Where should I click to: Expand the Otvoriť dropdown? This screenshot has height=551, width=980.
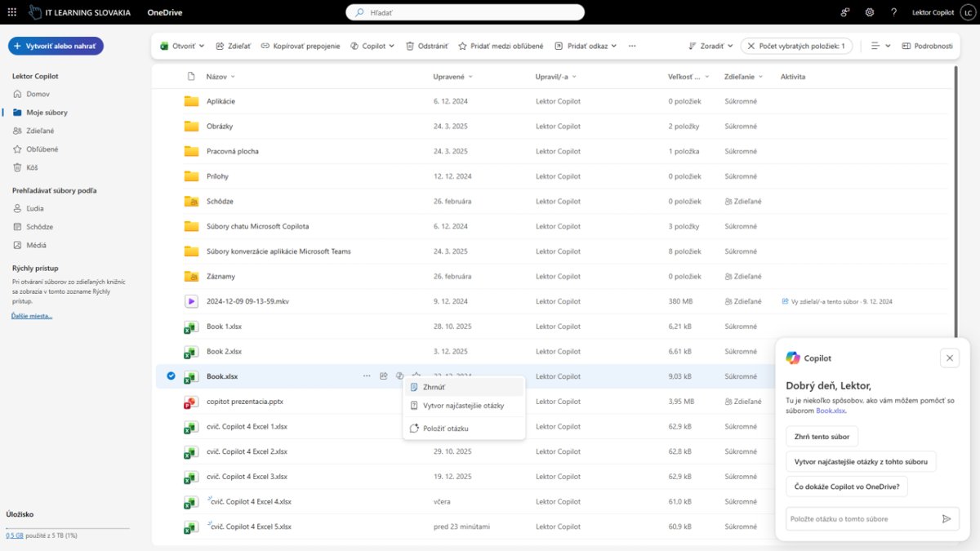point(182,47)
